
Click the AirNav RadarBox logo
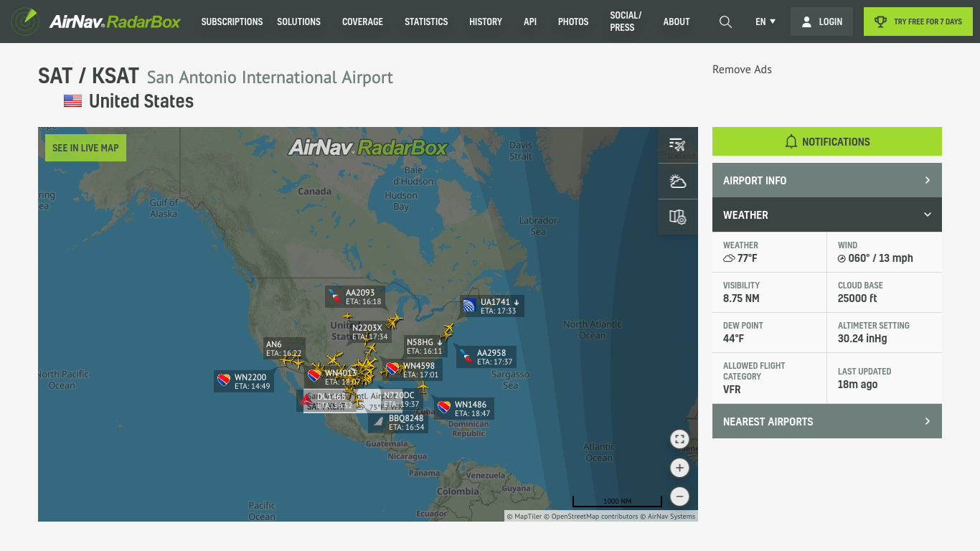(x=96, y=22)
